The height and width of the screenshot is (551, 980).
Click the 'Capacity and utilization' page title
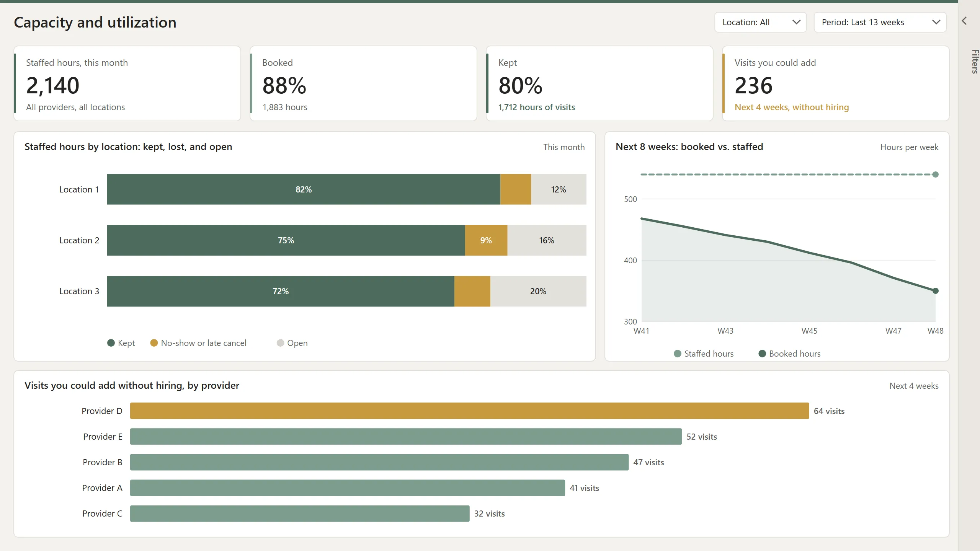95,23
